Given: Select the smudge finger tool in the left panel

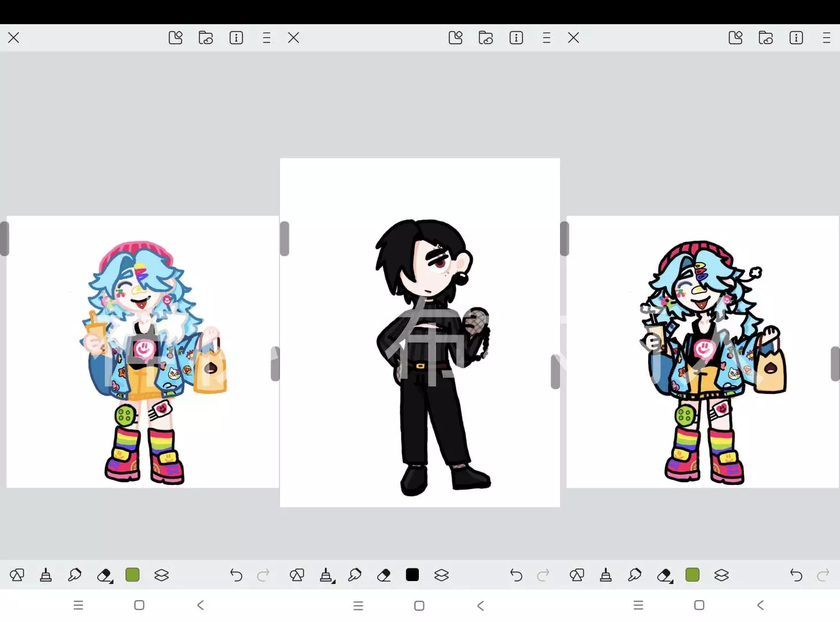Looking at the screenshot, I should point(74,575).
